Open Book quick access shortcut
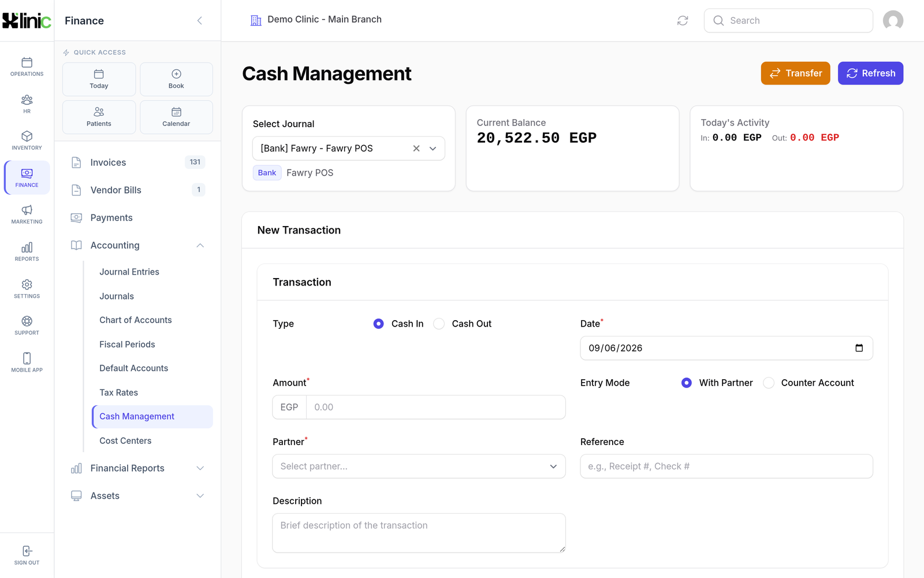This screenshot has width=924, height=578. pos(176,79)
